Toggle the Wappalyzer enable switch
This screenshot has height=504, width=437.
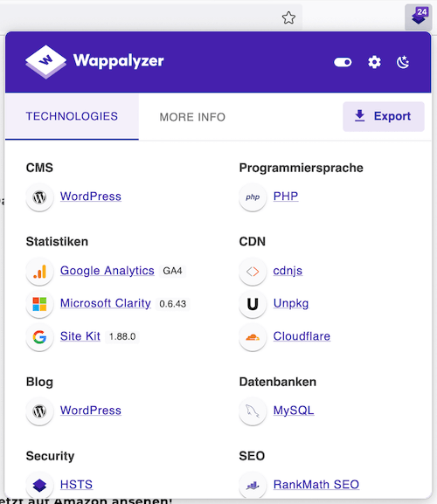(x=343, y=62)
